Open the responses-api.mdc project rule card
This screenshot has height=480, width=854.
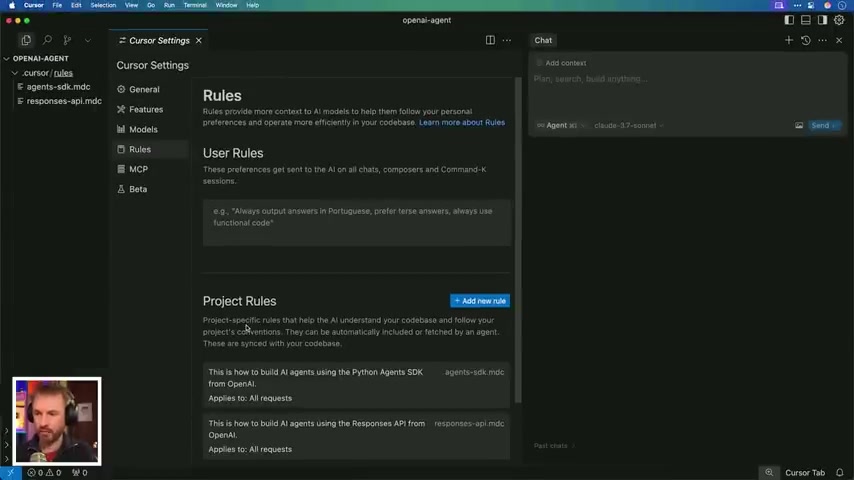(357, 436)
